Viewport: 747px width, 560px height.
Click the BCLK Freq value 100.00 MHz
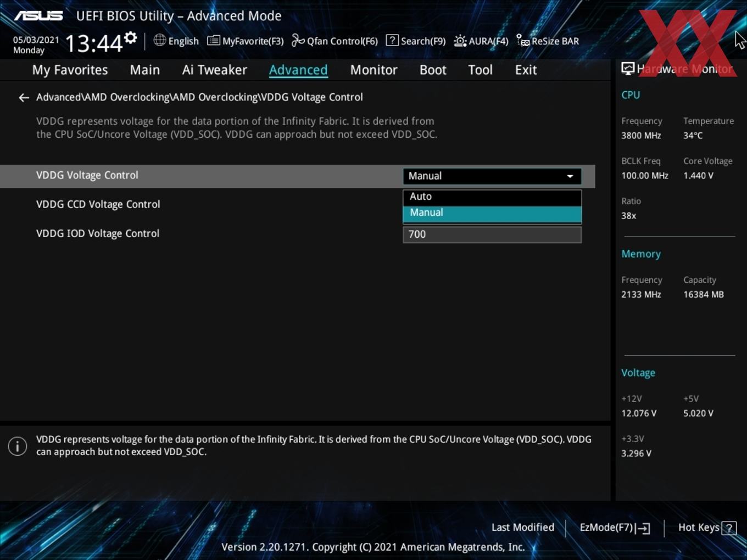[x=645, y=176]
